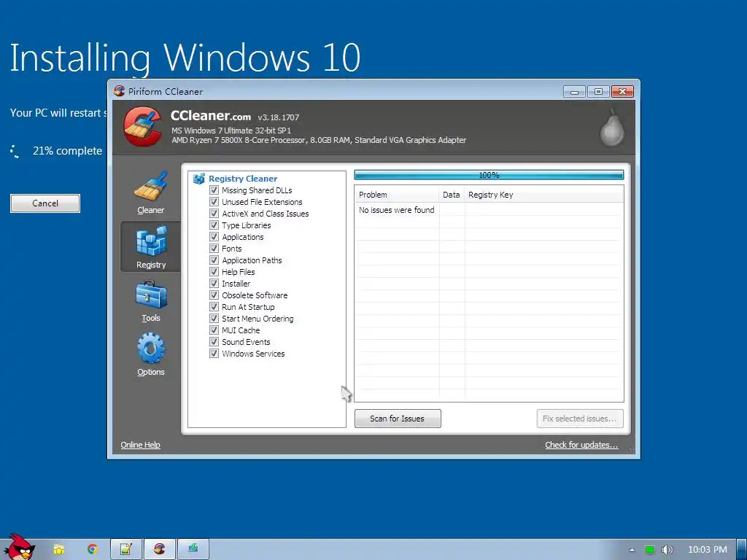
Task: Launch Chrome from the taskbar
Action: [x=93, y=550]
